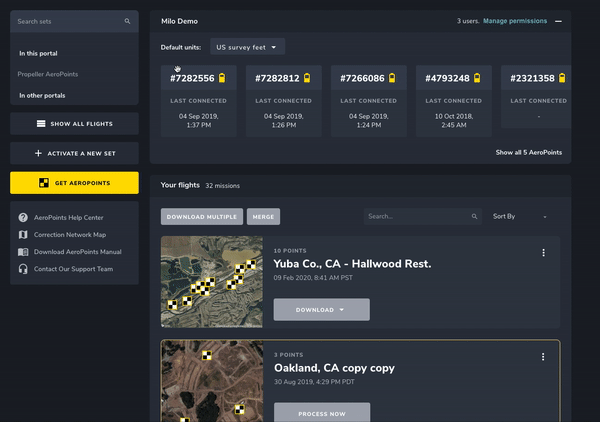Image resolution: width=600 pixels, height=422 pixels.
Task: Open the Oakland, CA copy copy flight title
Action: pos(334,368)
